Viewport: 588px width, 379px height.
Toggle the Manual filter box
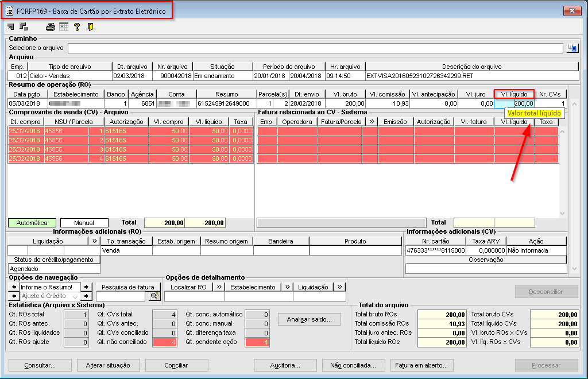tap(84, 223)
